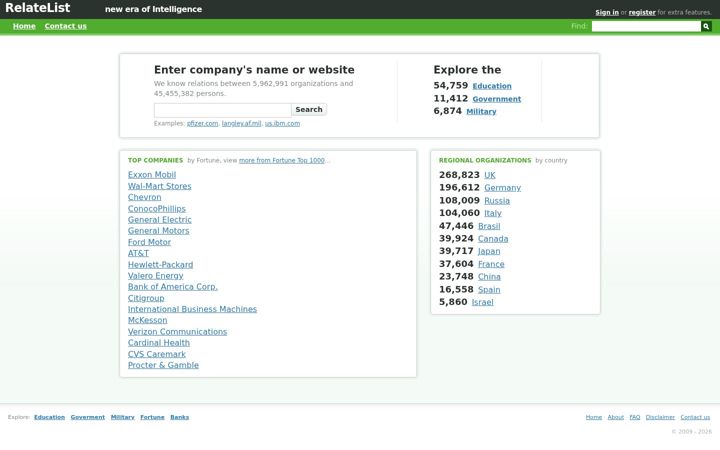This screenshot has height=450, width=720.
Task: Select France regional organizations
Action: click(x=491, y=264)
